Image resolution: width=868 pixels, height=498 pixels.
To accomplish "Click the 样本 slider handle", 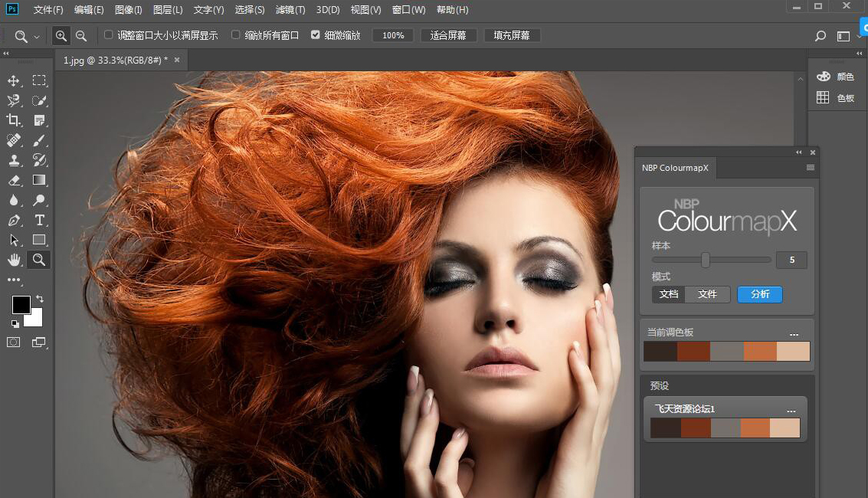I will click(706, 260).
